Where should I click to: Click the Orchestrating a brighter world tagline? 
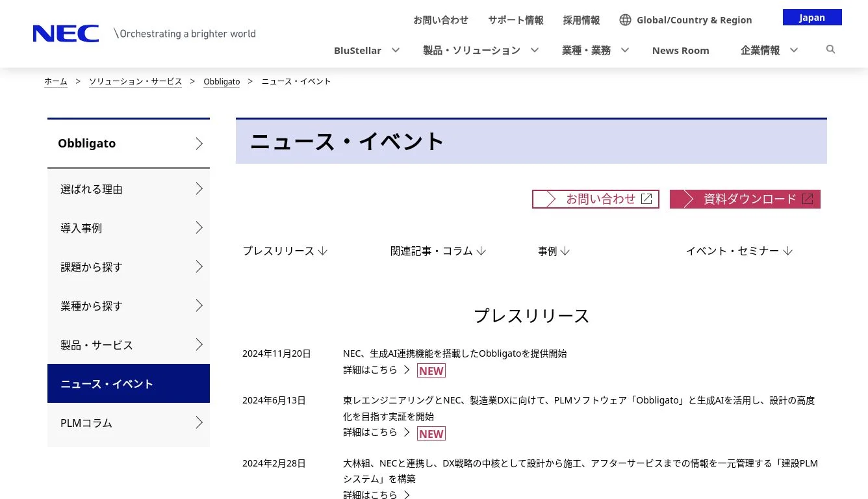(x=185, y=33)
